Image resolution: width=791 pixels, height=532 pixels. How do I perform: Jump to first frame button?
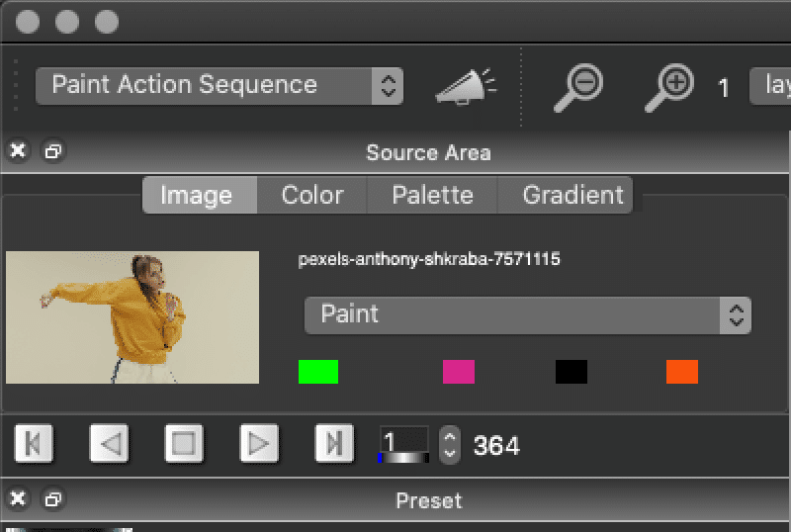(x=34, y=444)
